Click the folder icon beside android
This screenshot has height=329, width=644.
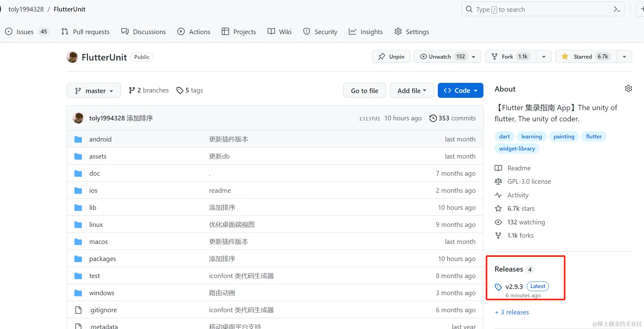78,139
